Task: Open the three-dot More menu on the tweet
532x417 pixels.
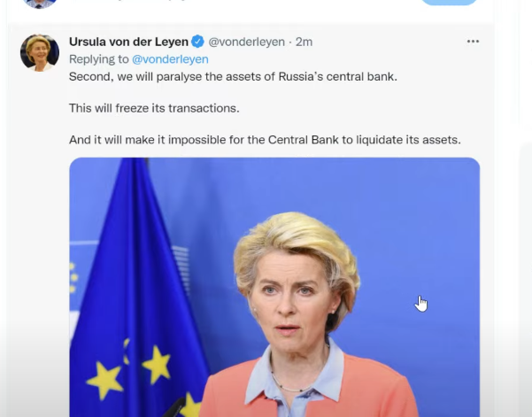Action: [x=473, y=42]
